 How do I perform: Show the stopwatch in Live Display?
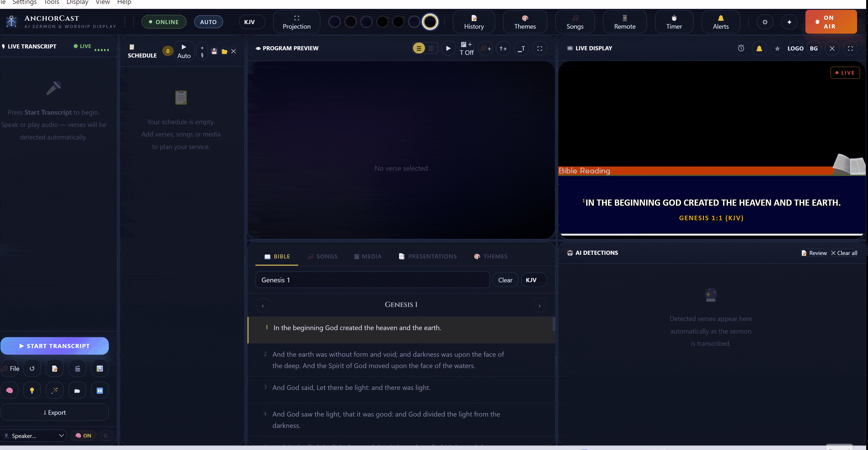(741, 48)
